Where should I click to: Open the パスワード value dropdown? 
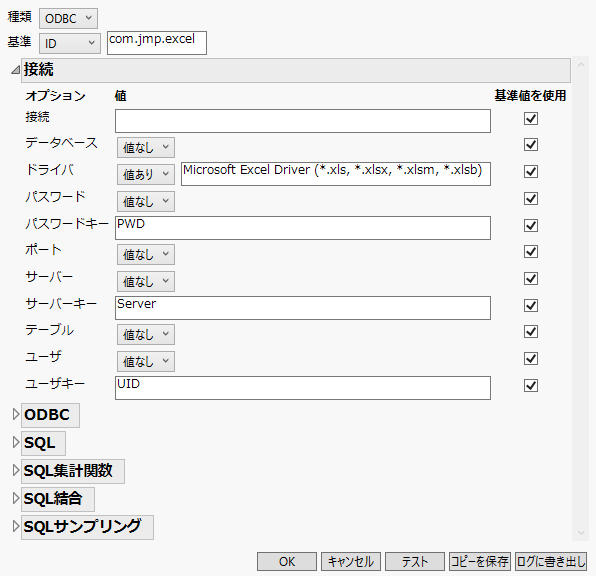[146, 202]
